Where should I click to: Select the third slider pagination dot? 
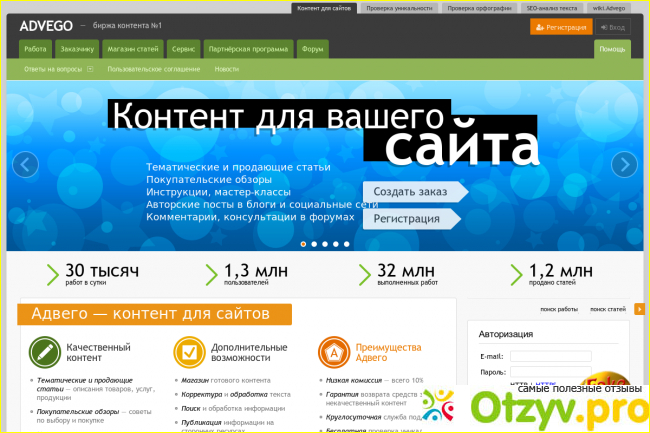[324, 243]
